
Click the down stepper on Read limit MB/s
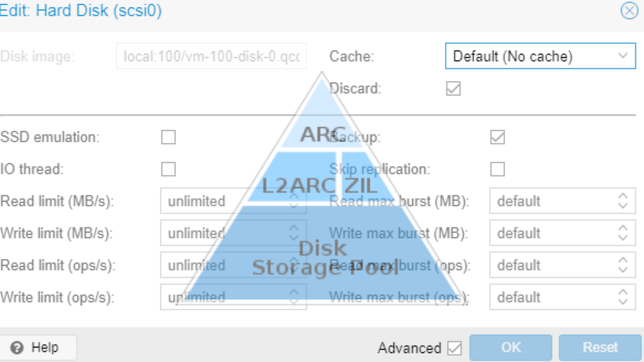point(294,205)
